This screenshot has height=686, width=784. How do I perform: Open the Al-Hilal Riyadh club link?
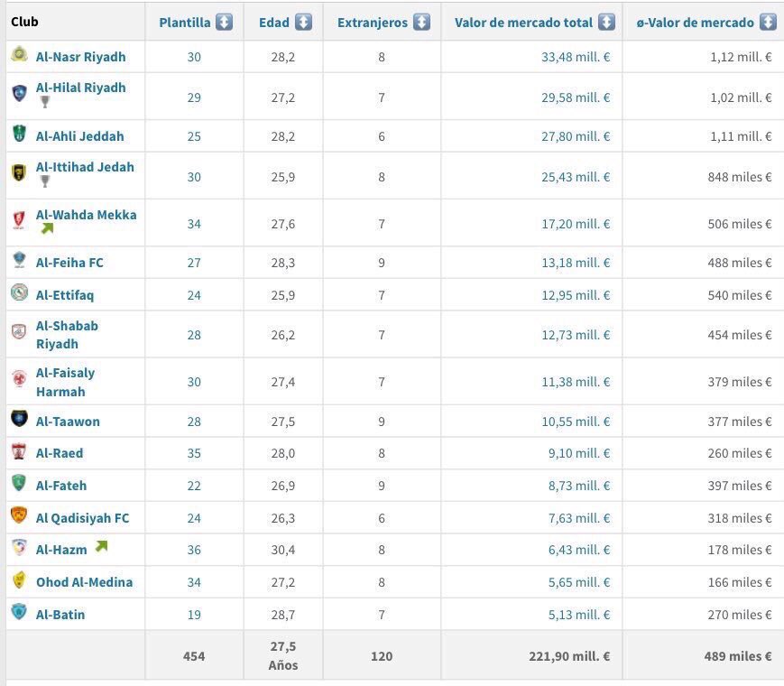pos(80,88)
